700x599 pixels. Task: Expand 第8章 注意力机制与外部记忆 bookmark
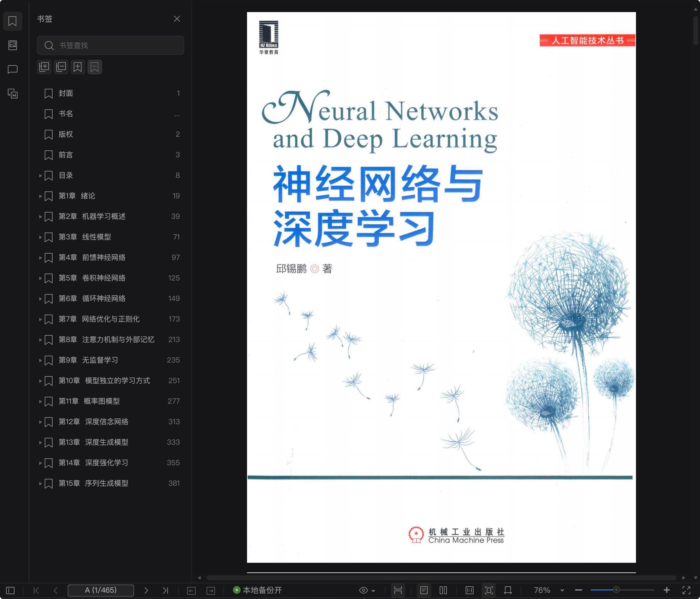(40, 340)
